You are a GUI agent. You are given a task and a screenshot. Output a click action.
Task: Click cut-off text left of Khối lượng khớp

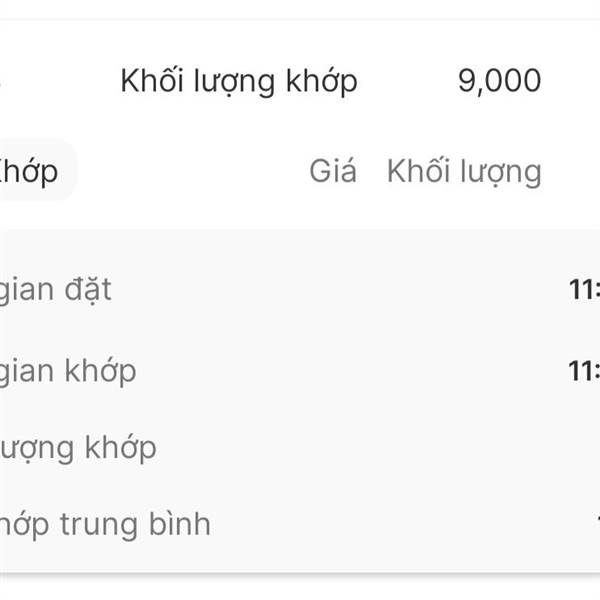pos(1,81)
